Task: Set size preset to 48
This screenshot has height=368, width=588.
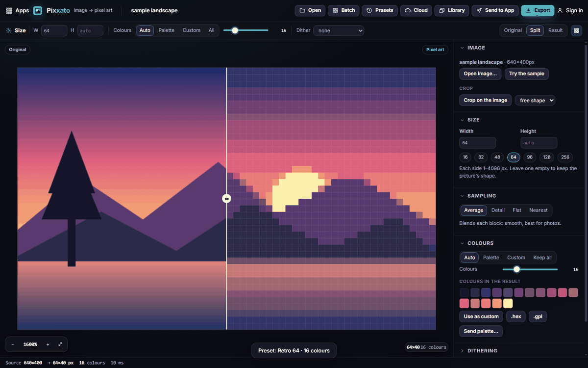Action: pyautogui.click(x=497, y=158)
